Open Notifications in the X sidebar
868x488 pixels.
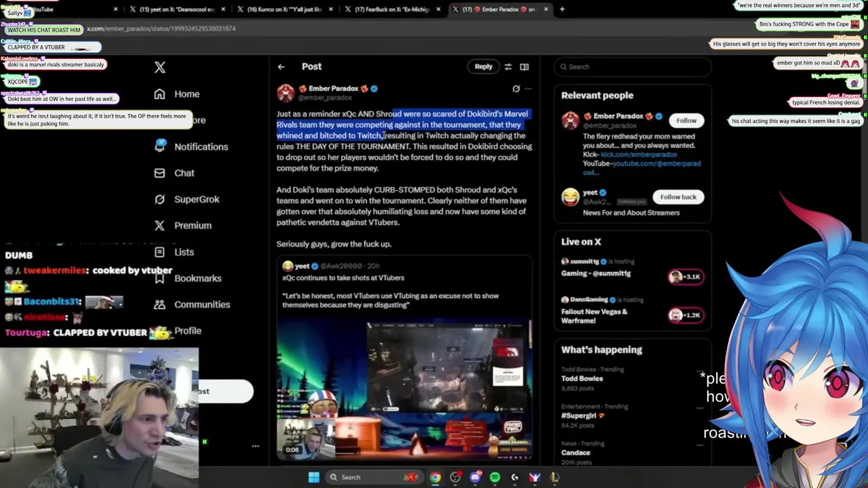[191, 146]
